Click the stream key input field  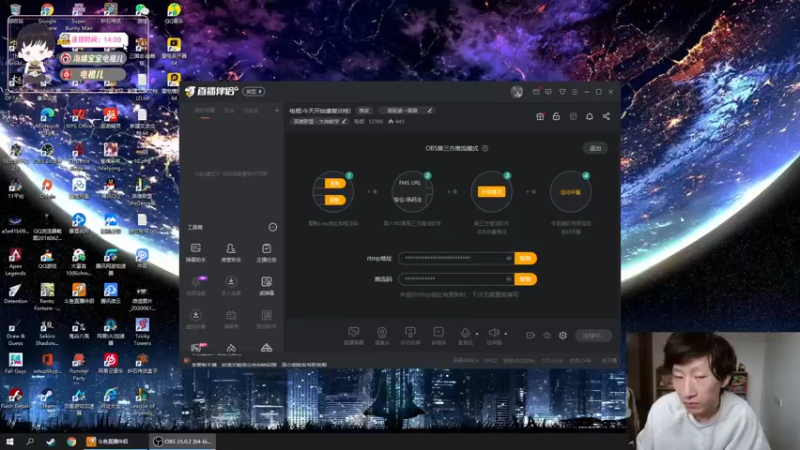click(456, 279)
